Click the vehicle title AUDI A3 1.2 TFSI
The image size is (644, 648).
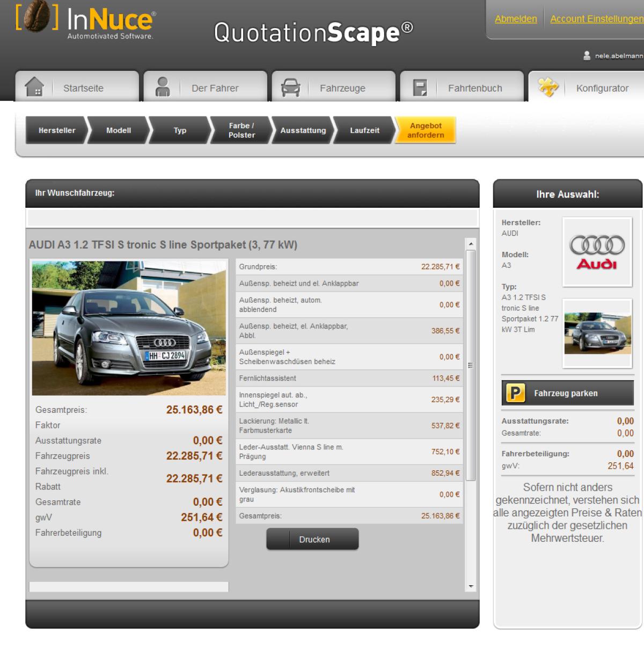[163, 245]
